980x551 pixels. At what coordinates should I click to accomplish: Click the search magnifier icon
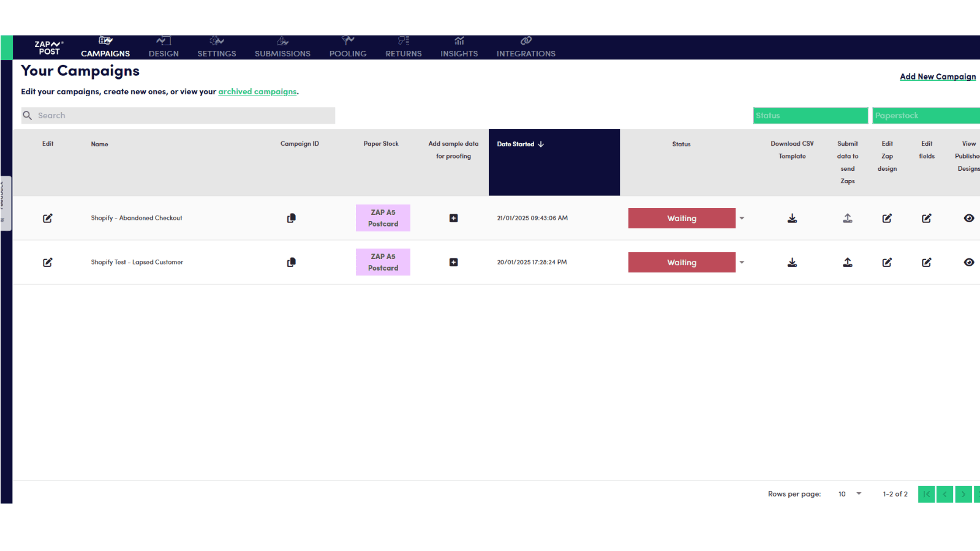pyautogui.click(x=28, y=115)
